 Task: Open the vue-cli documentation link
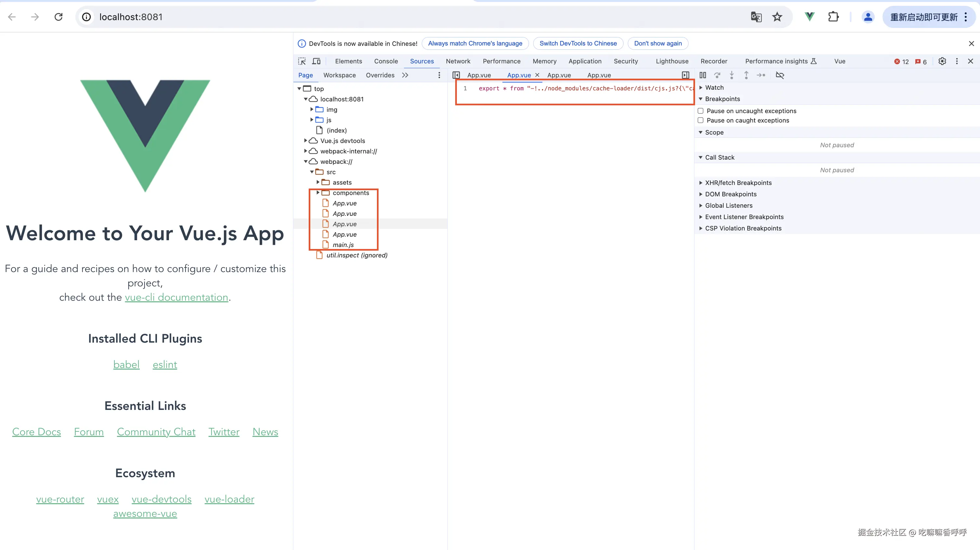point(176,297)
